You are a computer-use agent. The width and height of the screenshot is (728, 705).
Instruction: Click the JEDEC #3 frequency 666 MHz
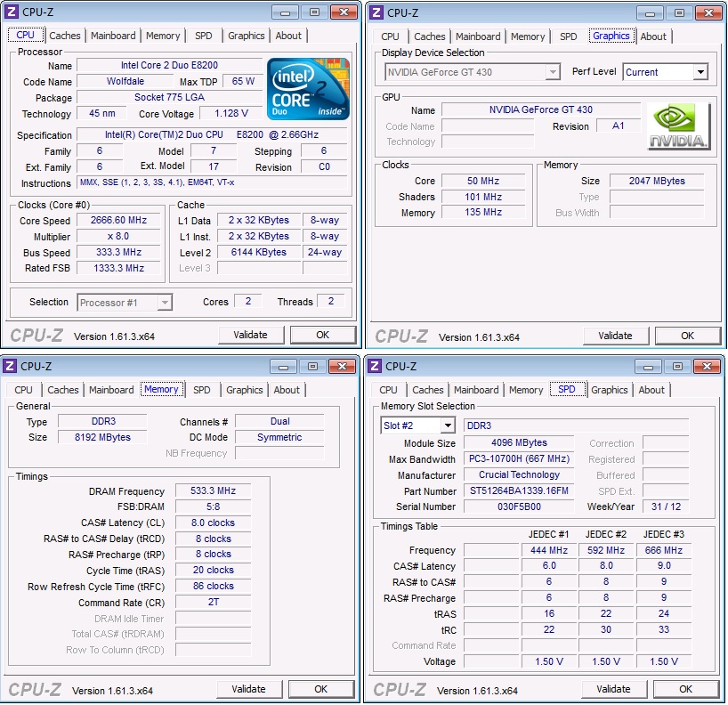click(x=663, y=550)
